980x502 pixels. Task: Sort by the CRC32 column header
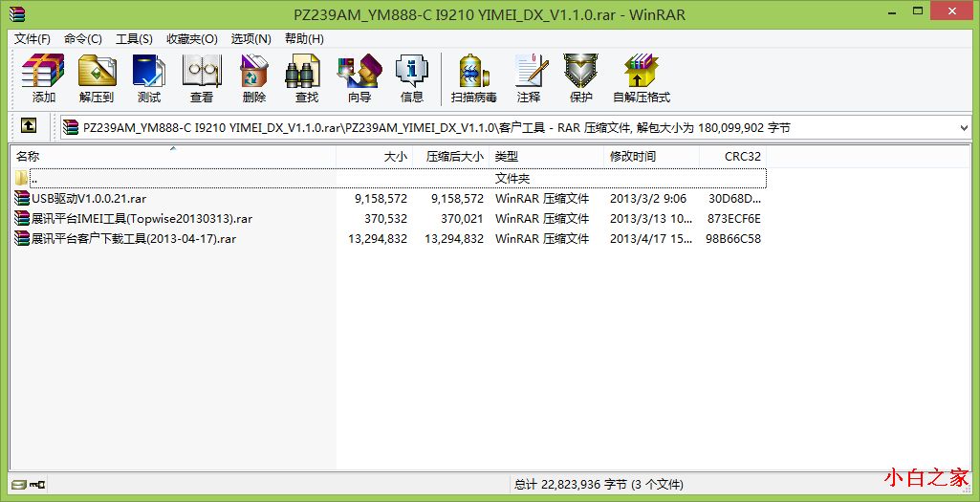click(x=732, y=156)
